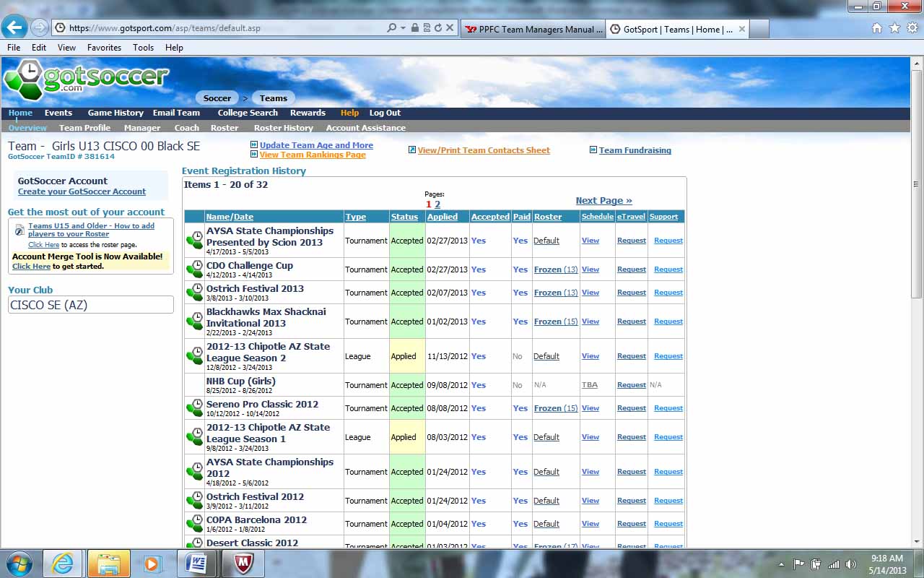Viewport: 924px width, 578px height.
Task: Click icon beside Update Team Age and More
Action: coord(254,144)
